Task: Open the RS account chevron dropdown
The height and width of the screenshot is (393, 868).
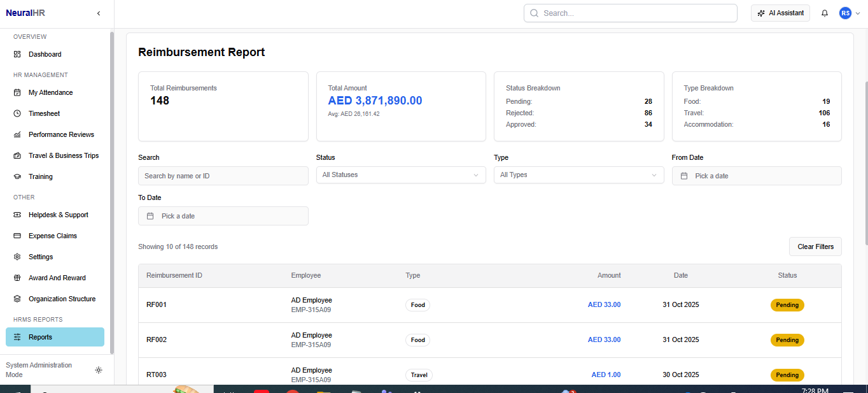Action: pos(857,13)
